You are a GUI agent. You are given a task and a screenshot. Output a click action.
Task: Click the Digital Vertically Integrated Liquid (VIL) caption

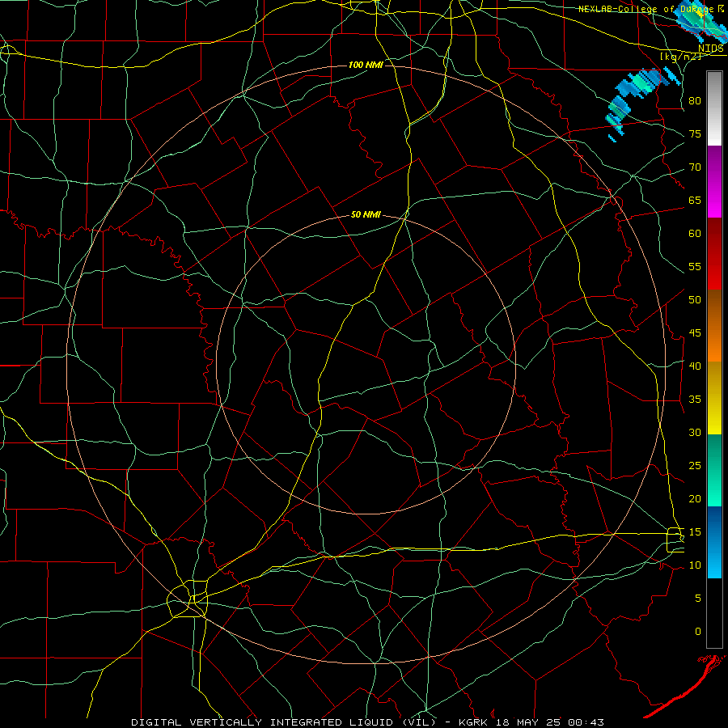[x=285, y=722]
